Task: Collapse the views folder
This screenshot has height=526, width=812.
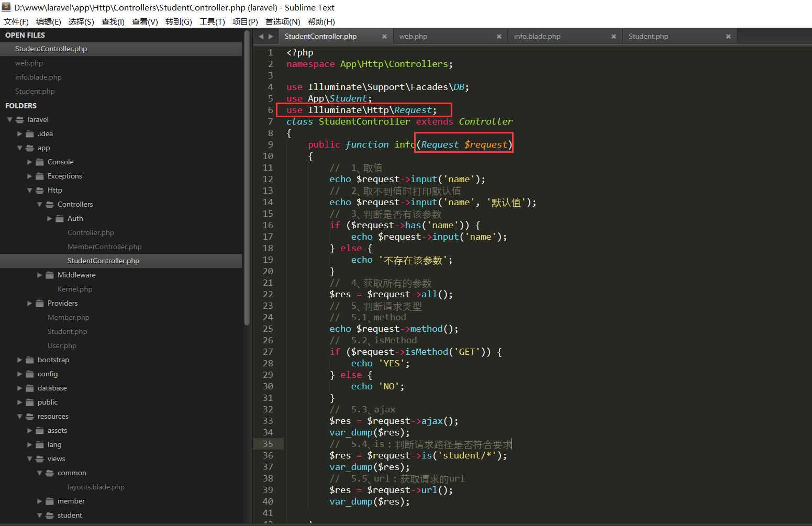Action: click(29, 458)
